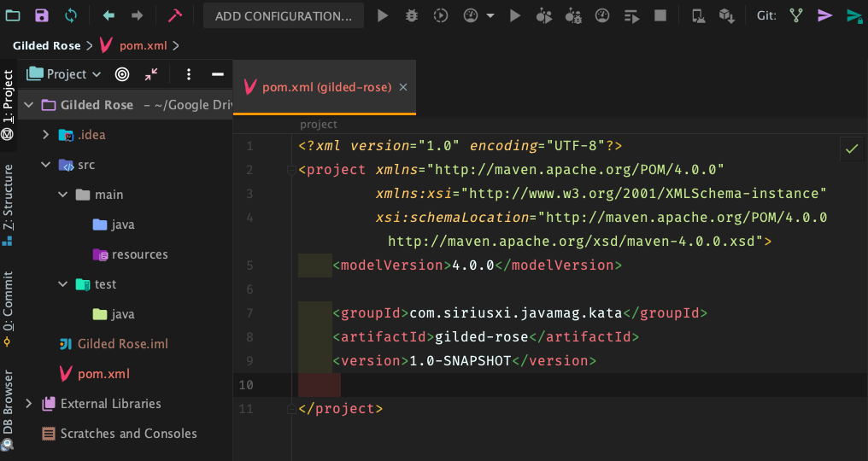Click the green inspection checkmark
This screenshot has width=868, height=461.
(x=852, y=149)
